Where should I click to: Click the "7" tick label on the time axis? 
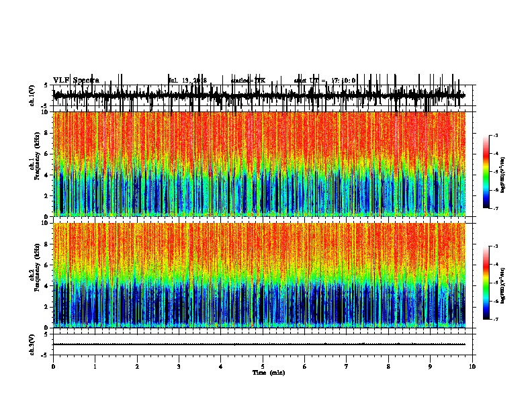click(347, 367)
